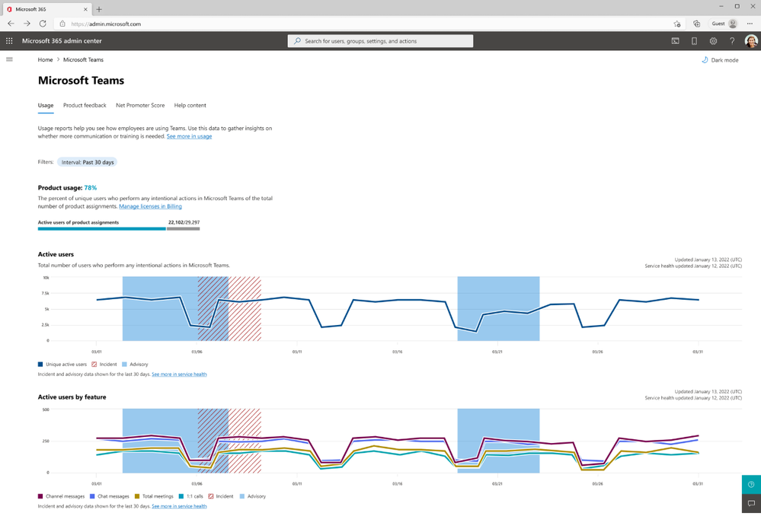761x532 pixels.
Task: Toggle Channel messages legend swatch
Action: pyautogui.click(x=40, y=496)
